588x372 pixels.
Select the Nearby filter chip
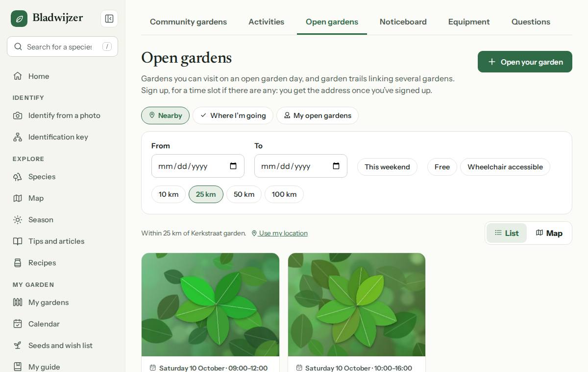[165, 116]
